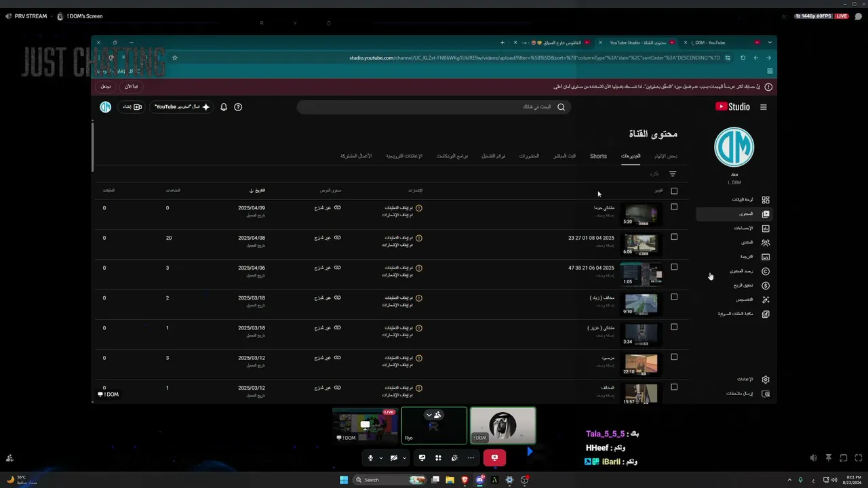Viewport: 868px width, 488px height.
Task: Open Copyright icon in Studio sidebar
Action: click(766, 271)
